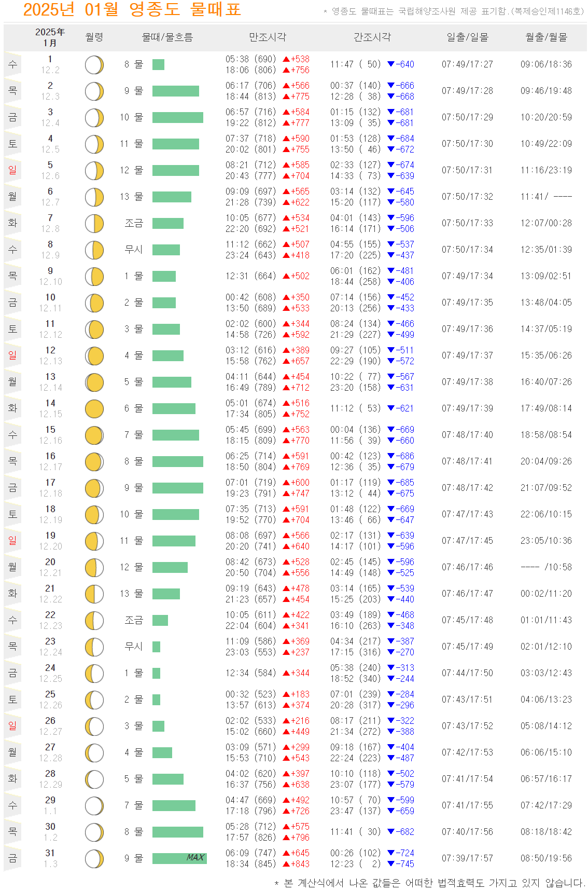The width and height of the screenshot is (588, 891).
Task: Click the 월령 column header
Action: 94,37
